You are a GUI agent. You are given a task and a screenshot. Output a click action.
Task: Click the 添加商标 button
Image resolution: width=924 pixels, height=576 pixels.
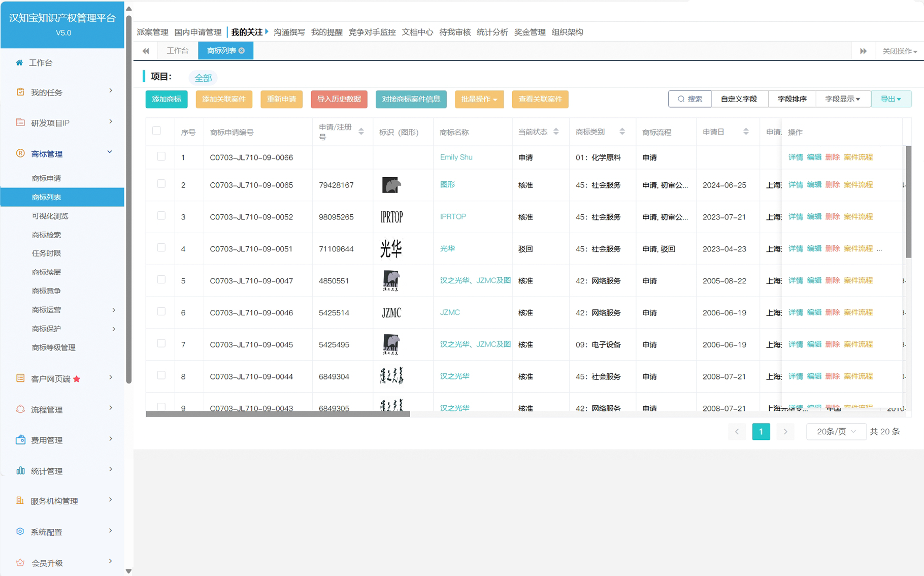(x=167, y=100)
